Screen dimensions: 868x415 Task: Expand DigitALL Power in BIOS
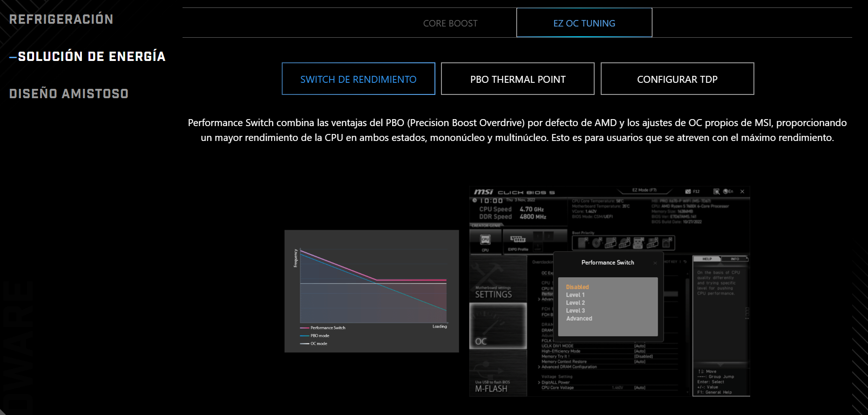pos(554,382)
